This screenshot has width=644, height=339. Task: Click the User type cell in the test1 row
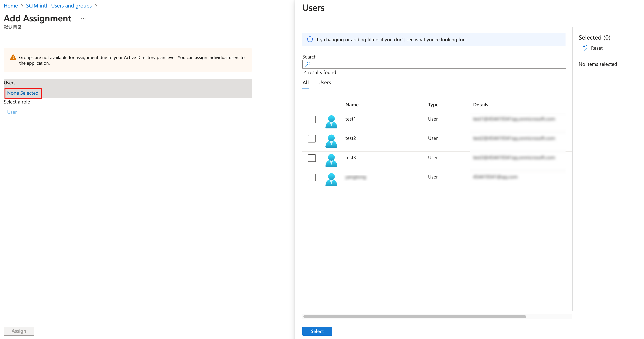click(x=433, y=119)
